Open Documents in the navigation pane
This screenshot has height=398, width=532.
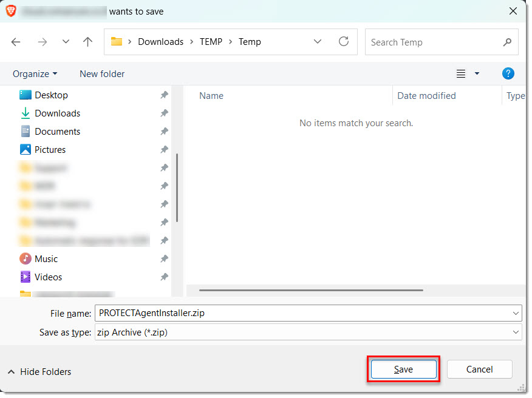point(51,132)
